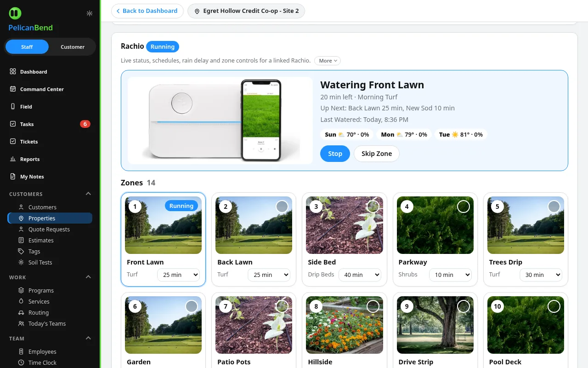
Task: Open the Command Center icon in sidebar
Action: pyautogui.click(x=13, y=89)
